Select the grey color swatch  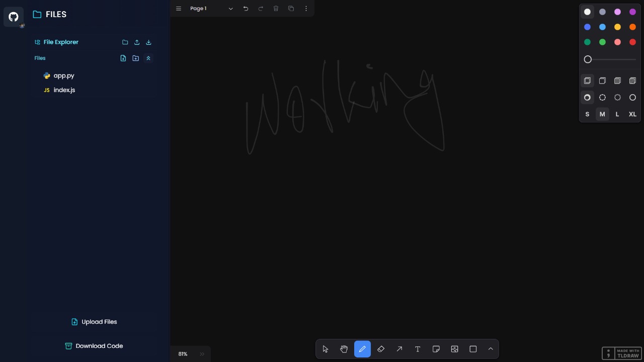[602, 12]
